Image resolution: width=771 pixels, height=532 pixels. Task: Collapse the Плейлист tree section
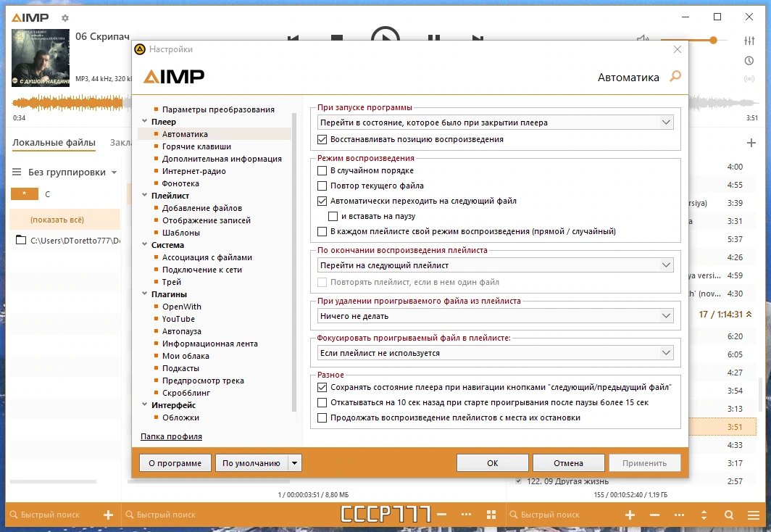[145, 195]
